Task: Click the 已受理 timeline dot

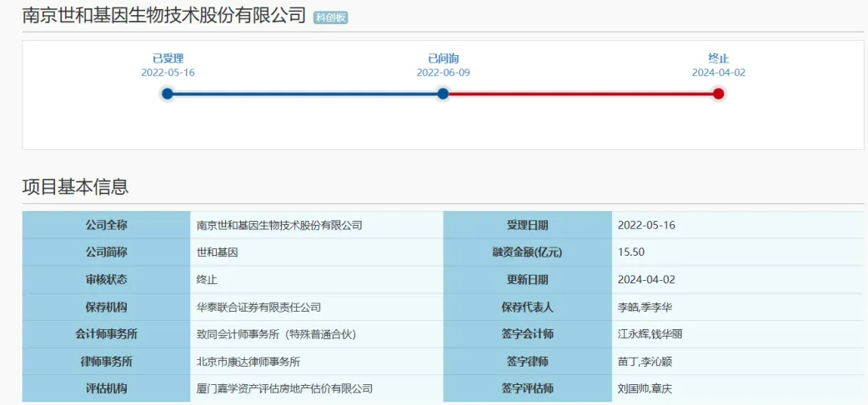Action: point(168,93)
